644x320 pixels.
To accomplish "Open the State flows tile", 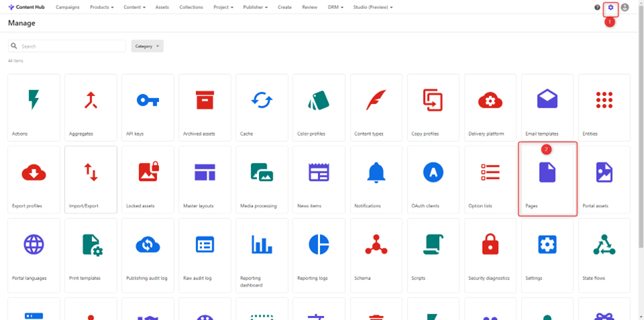I will click(x=604, y=256).
